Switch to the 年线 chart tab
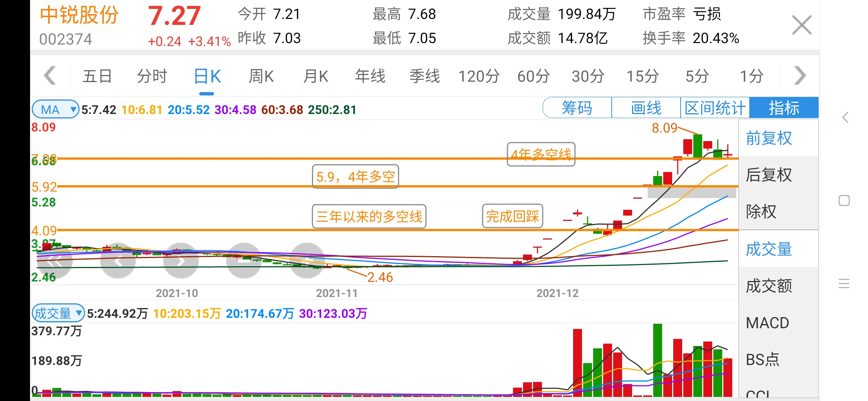The image size is (868, 401). tap(370, 76)
